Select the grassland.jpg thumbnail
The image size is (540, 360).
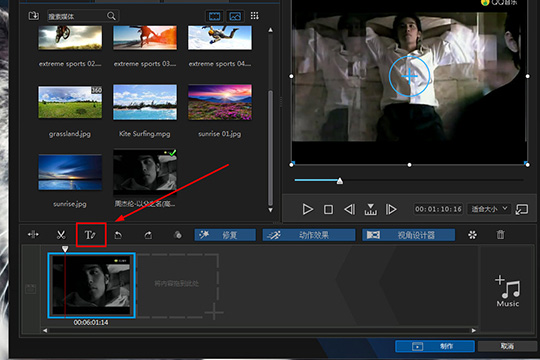70,102
